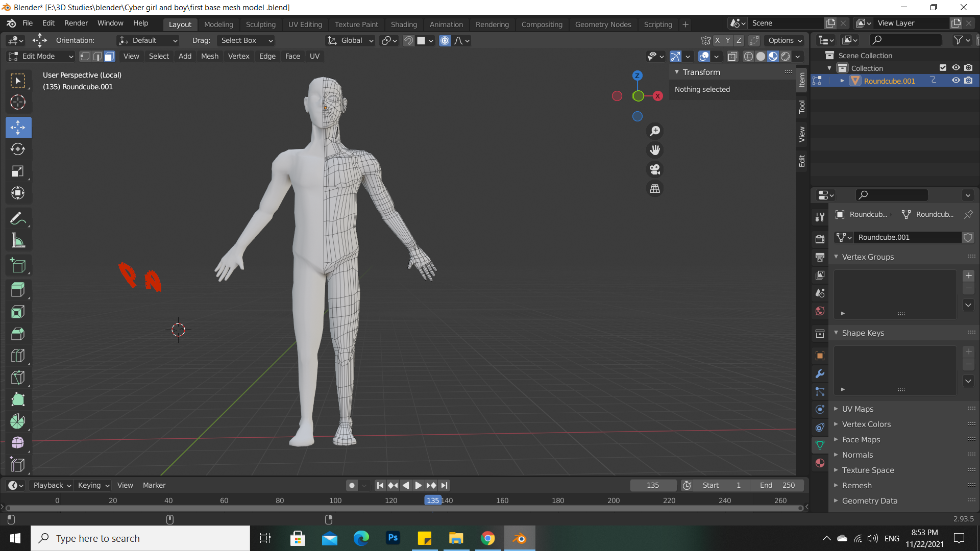Expand the UV Maps panel

coord(857,409)
